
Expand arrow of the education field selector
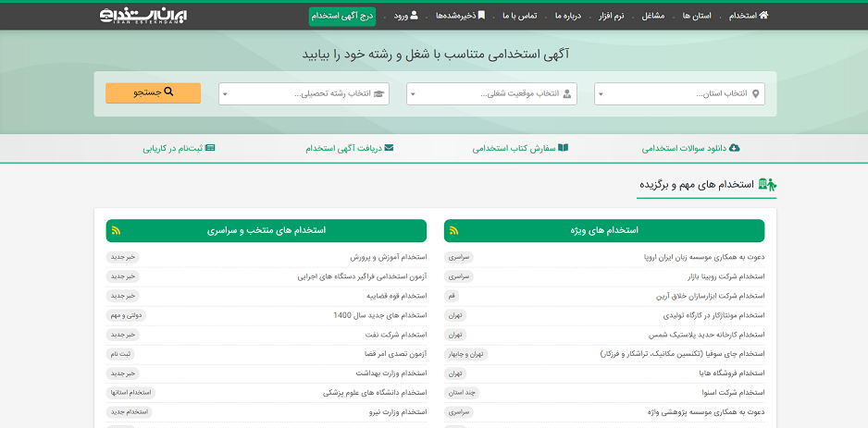pos(225,94)
